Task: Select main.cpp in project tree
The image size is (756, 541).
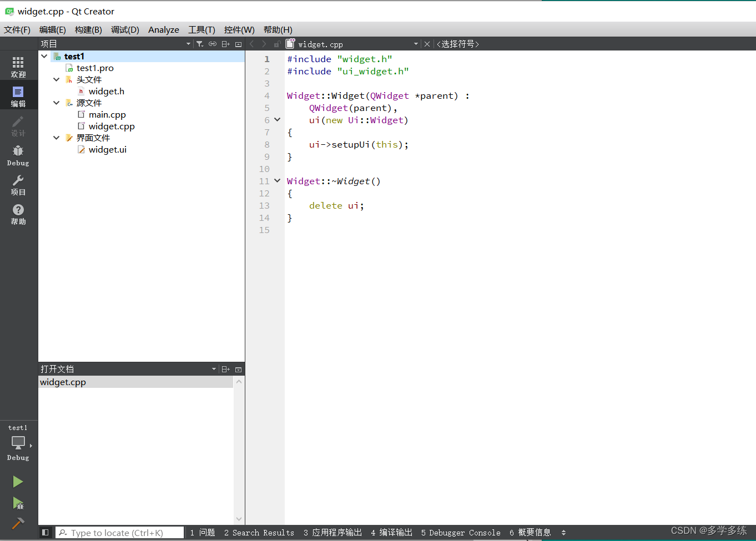Action: 107,114
